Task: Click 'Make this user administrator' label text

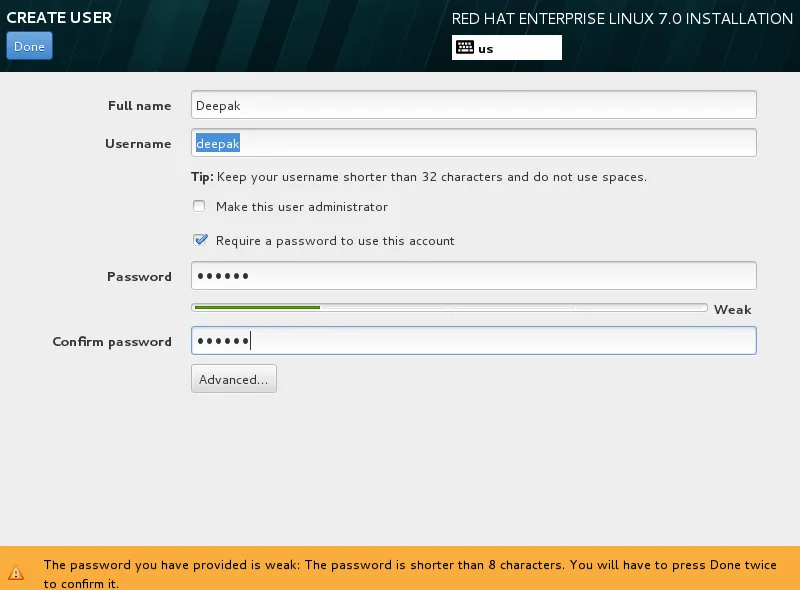Action: point(302,207)
